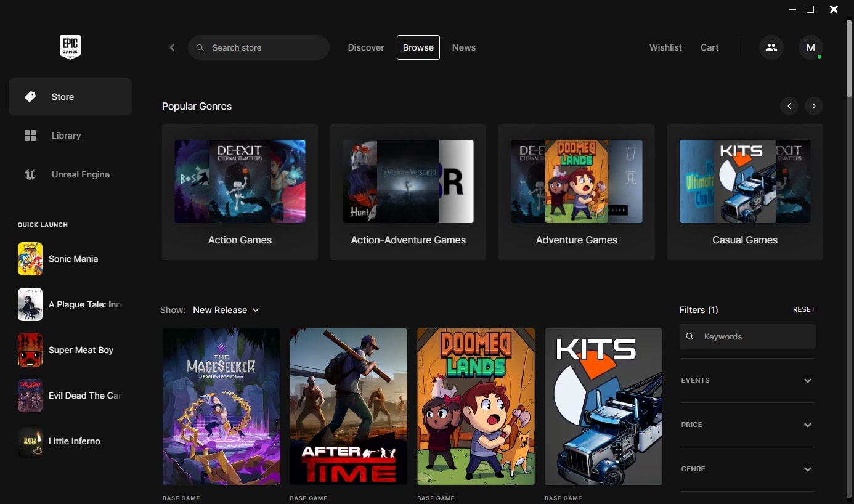Open the Doomed Lands game thumbnail
854x504 pixels.
coord(476,407)
